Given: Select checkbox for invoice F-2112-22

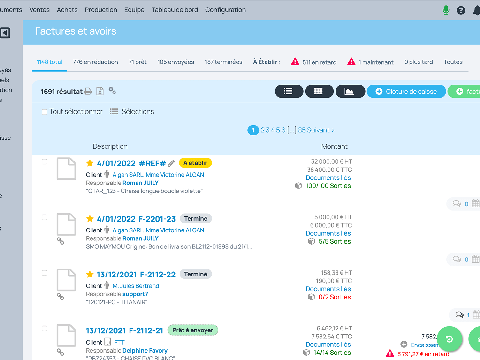Looking at the screenshot, I should coord(44,273).
